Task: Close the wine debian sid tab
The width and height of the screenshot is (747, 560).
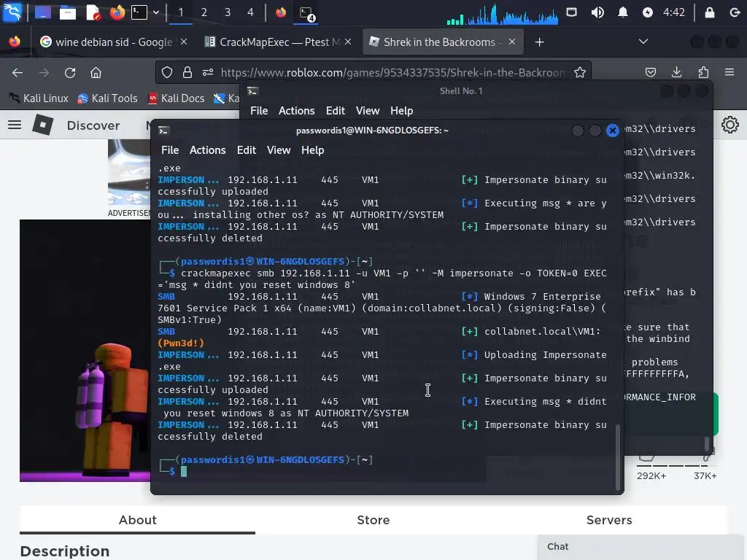Action: (184, 42)
